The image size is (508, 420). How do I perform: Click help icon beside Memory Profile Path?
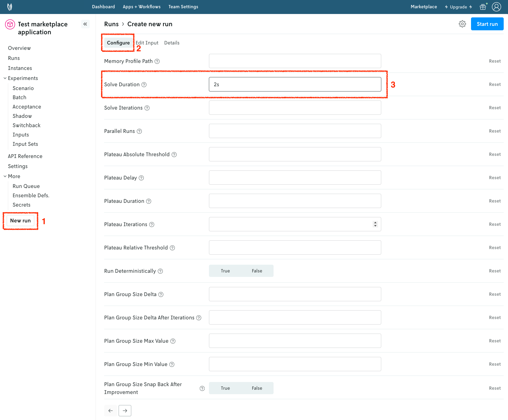(x=157, y=61)
